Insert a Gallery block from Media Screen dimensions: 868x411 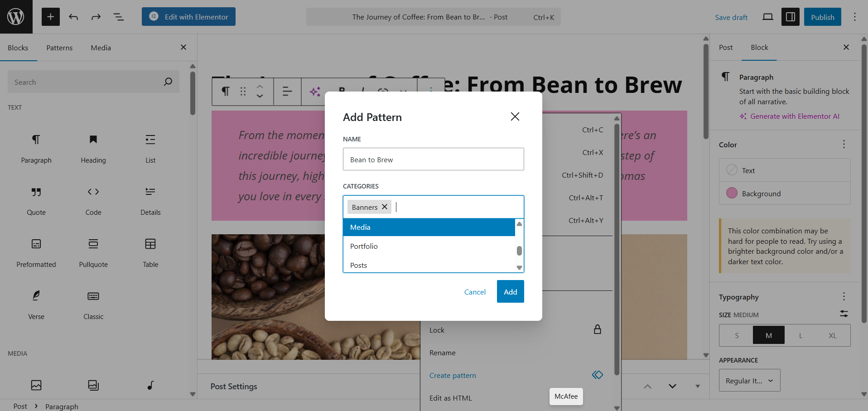coord(93,385)
